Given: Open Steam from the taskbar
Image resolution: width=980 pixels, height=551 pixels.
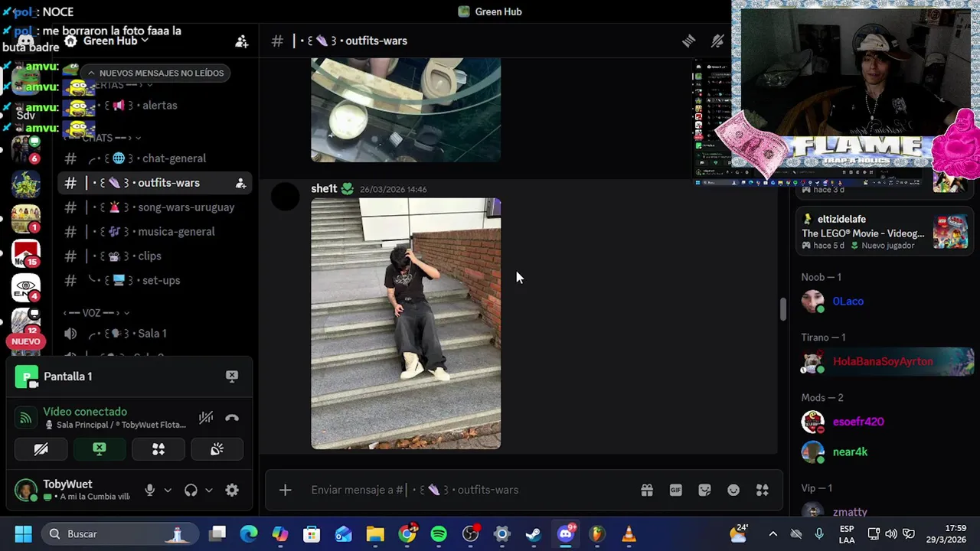Looking at the screenshot, I should click(x=534, y=533).
